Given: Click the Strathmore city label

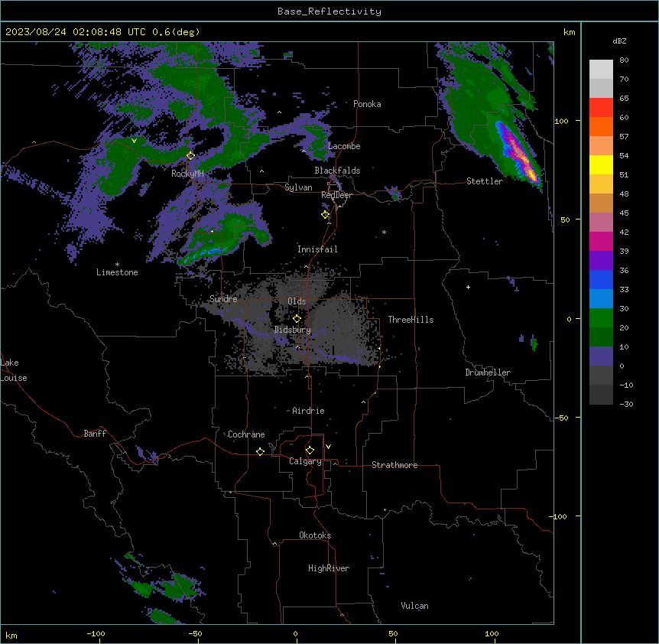Looking at the screenshot, I should pos(394,465).
